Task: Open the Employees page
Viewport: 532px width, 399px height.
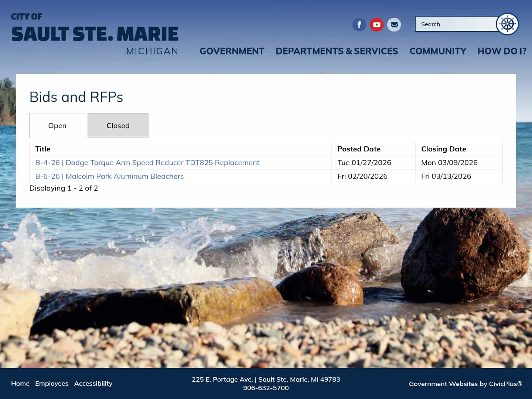Action: 52,383
